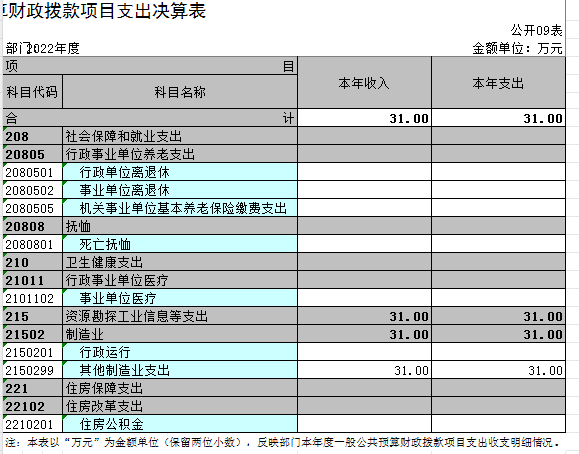Click the 死亡抚恤 cell
Screen dimensions: 579x454
[x=180, y=244]
